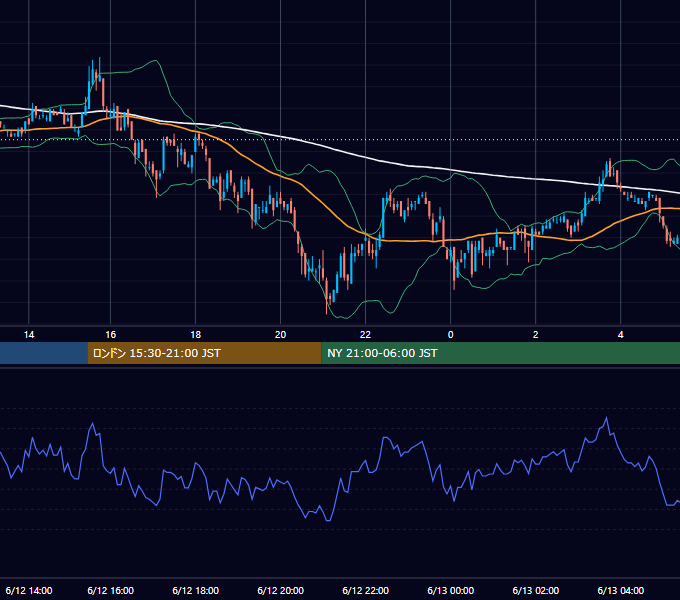Click the blue session bar before London
The height and width of the screenshot is (600, 680).
43,353
